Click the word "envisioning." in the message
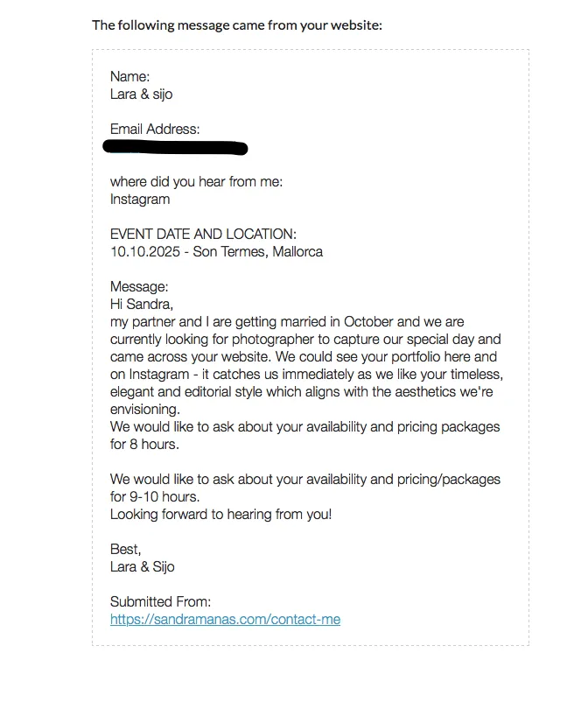This screenshot has width=588, height=702. coord(144,410)
